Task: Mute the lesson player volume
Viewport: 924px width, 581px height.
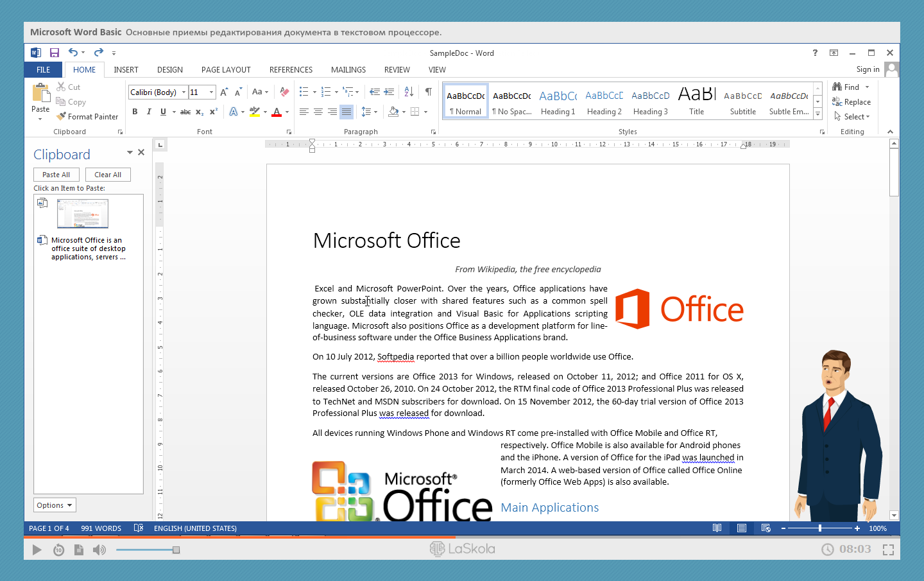Action: tap(99, 550)
